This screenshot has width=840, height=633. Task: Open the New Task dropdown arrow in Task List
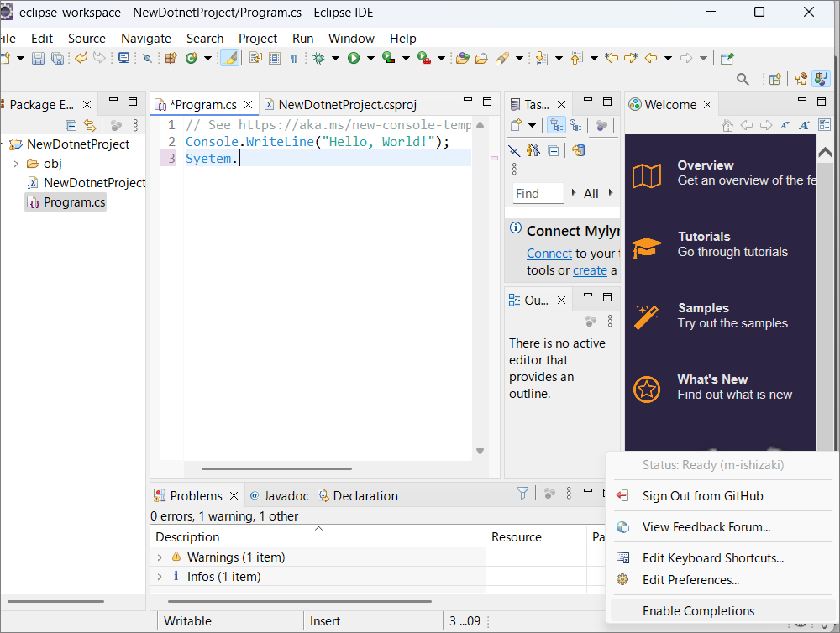pos(532,126)
